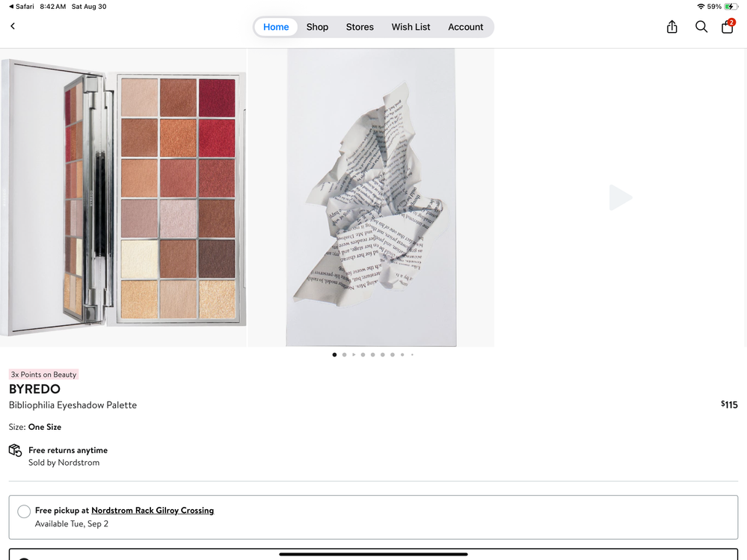The width and height of the screenshot is (747, 560).
Task: Switch to the Home tab
Action: (x=275, y=27)
